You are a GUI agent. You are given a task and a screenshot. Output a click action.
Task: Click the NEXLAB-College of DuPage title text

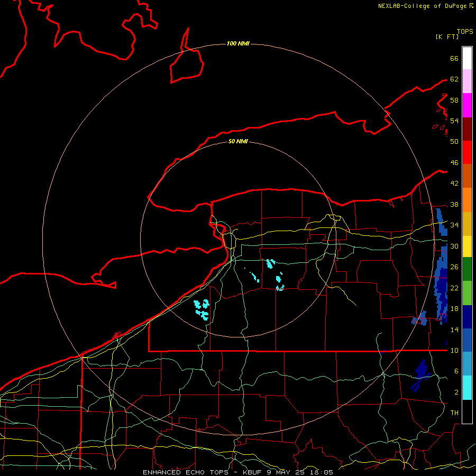[x=422, y=6]
